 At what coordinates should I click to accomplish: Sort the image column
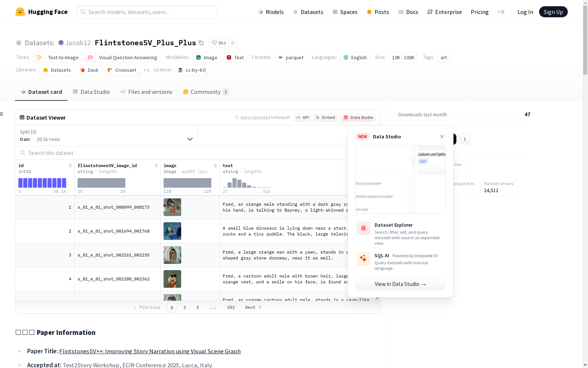(215, 166)
